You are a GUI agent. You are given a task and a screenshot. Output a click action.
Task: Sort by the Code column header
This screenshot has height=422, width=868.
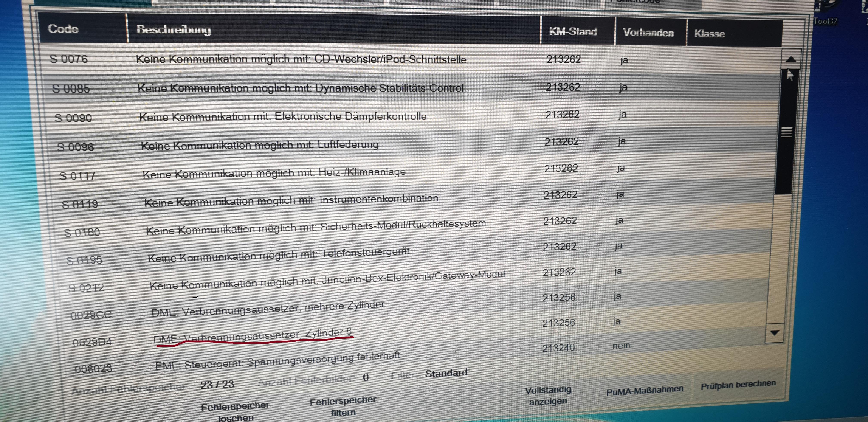[x=63, y=29]
